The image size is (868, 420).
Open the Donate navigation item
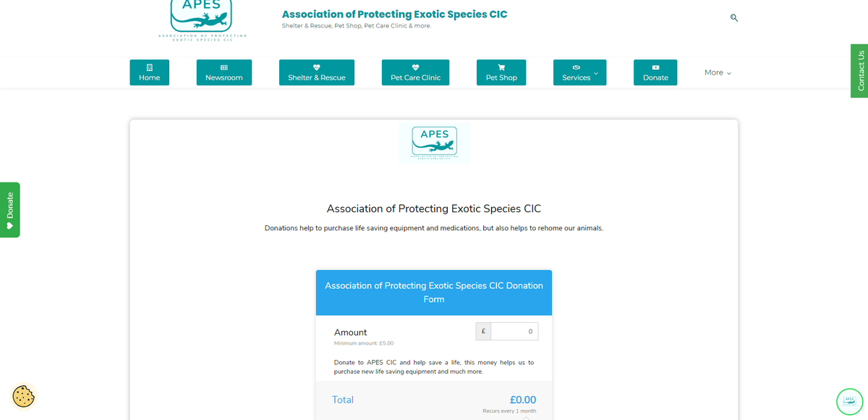click(x=655, y=72)
